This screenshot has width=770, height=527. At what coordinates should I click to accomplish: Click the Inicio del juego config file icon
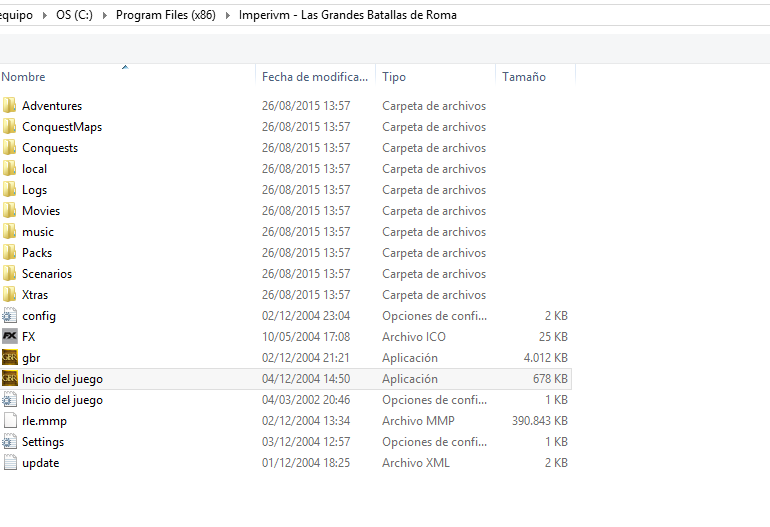point(9,400)
